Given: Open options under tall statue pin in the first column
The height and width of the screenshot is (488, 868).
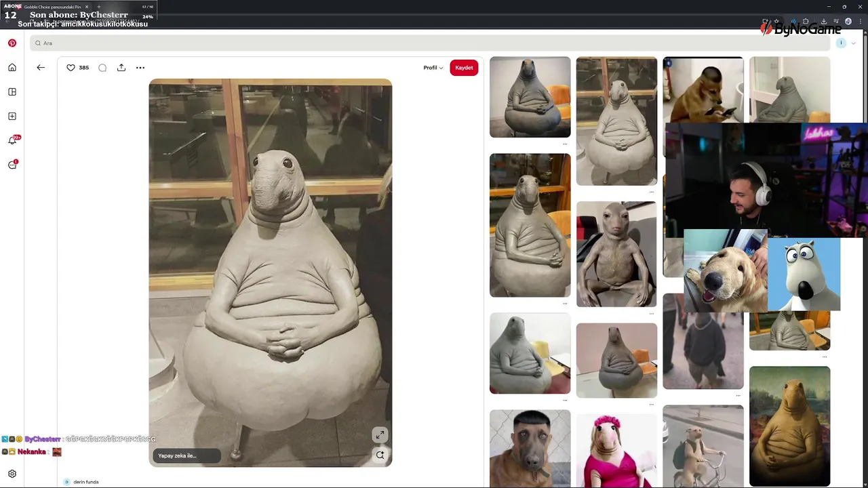Looking at the screenshot, I should pyautogui.click(x=565, y=304).
